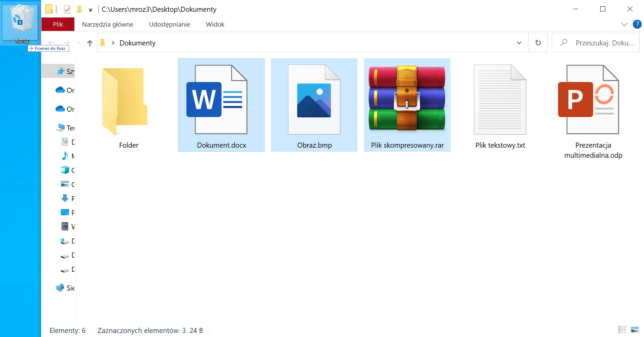This screenshot has width=644, height=337.
Task: Select the Plik tekstowy.txt file
Action: point(500,105)
